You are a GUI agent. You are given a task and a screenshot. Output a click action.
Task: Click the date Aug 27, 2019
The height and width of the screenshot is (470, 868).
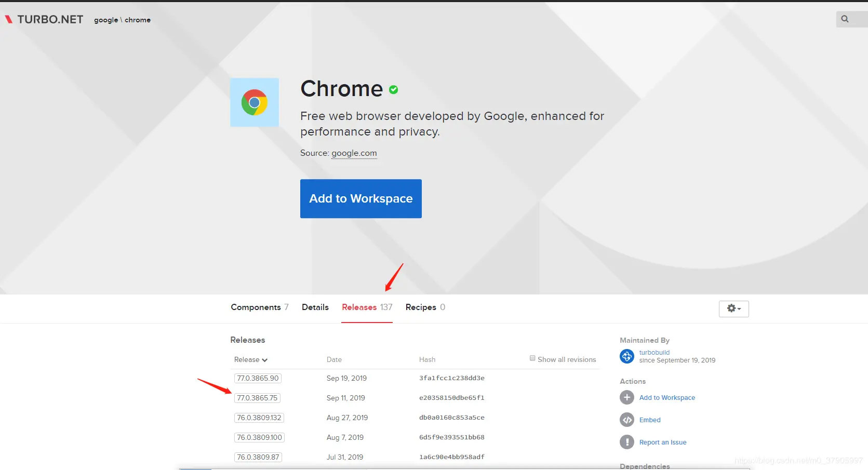347,418
